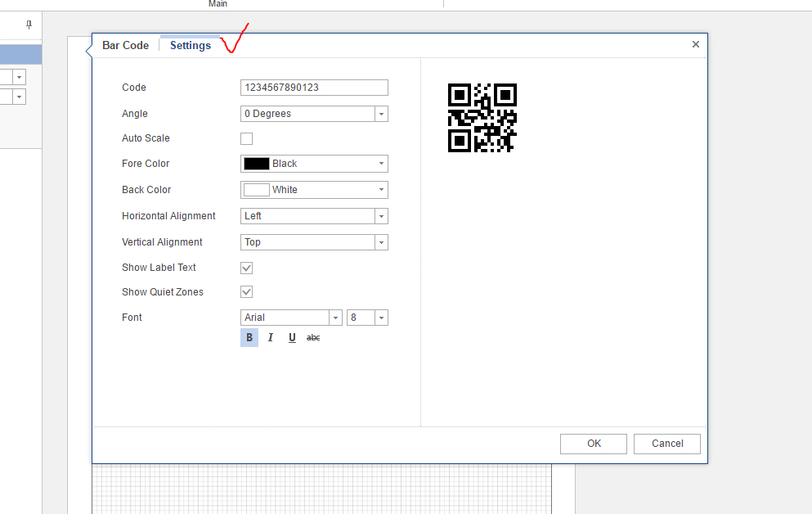Open lower dropdown in left panel
The image size is (812, 514).
[x=19, y=97]
